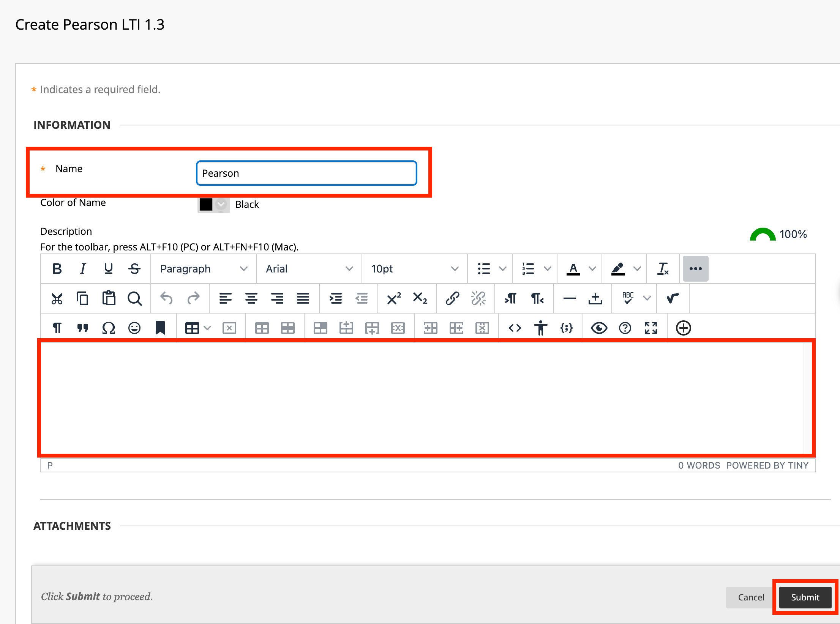Insert horizontal line

(x=570, y=298)
